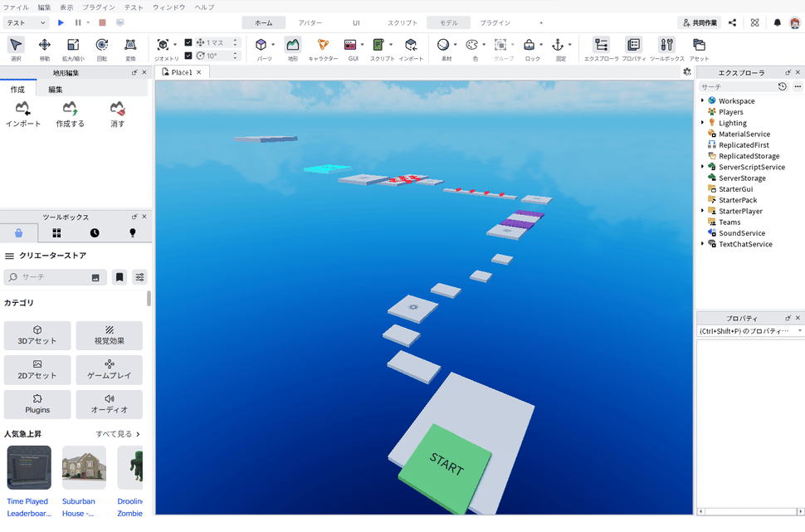Image resolution: width=805 pixels, height=532 pixels.
Task: Expand the StarterPlayer node
Action: point(702,211)
